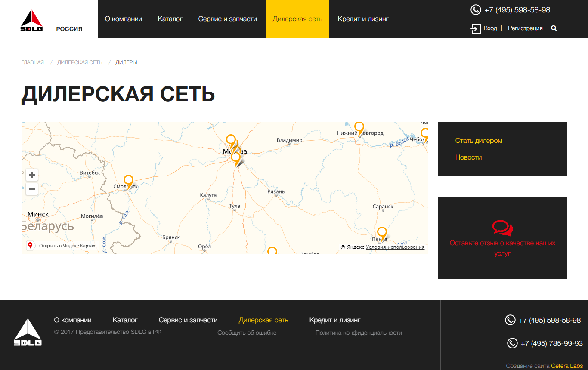Open Политика конфиденциальности footer link
Screen dimensions: 588x370
click(x=359, y=333)
